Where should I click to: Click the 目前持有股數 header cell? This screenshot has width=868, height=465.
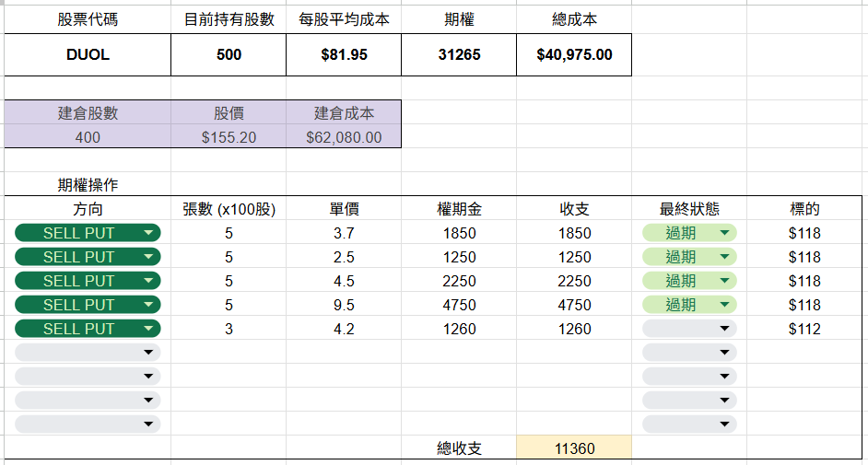coord(229,20)
